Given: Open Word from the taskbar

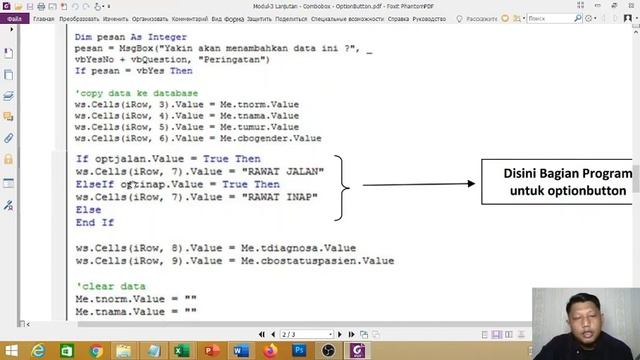Looking at the screenshot, I should 241,351.
